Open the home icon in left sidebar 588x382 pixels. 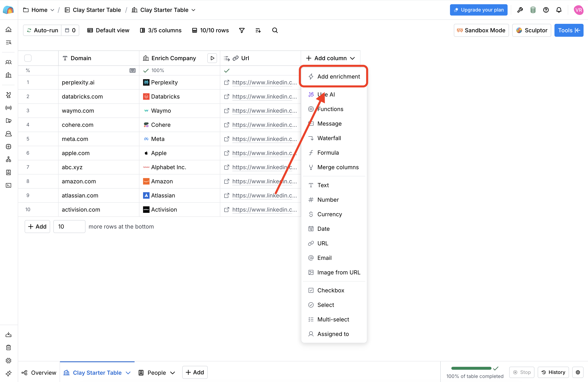(8, 30)
